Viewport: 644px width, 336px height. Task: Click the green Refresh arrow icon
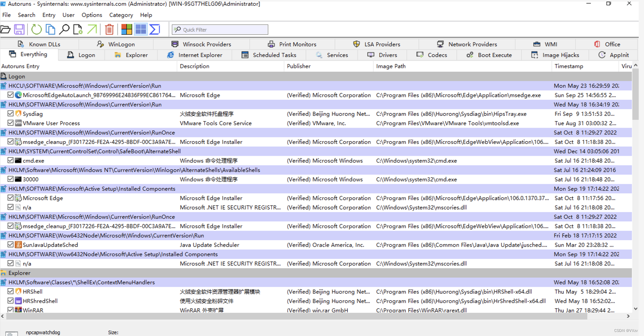[37, 29]
